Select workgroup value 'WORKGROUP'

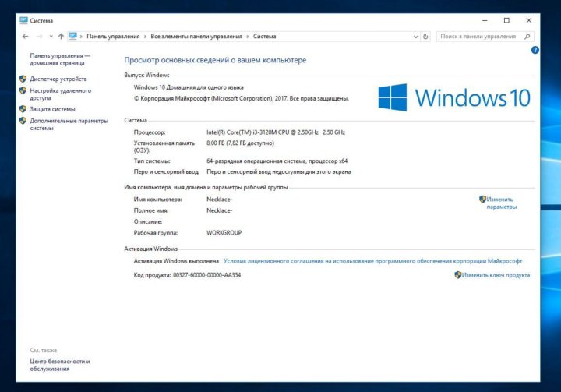(x=224, y=233)
